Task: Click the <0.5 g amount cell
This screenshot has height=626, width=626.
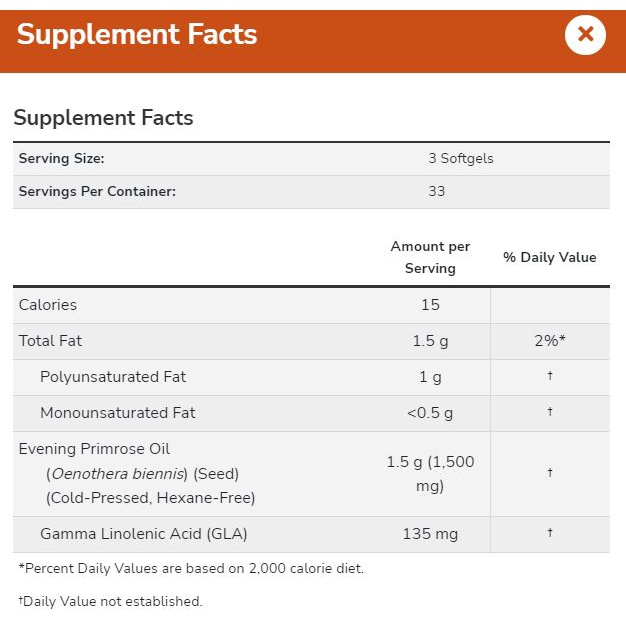Action: pyautogui.click(x=430, y=413)
